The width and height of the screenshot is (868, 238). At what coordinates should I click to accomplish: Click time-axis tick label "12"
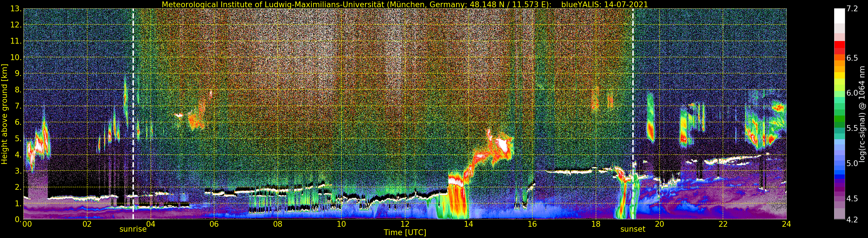tap(405, 224)
